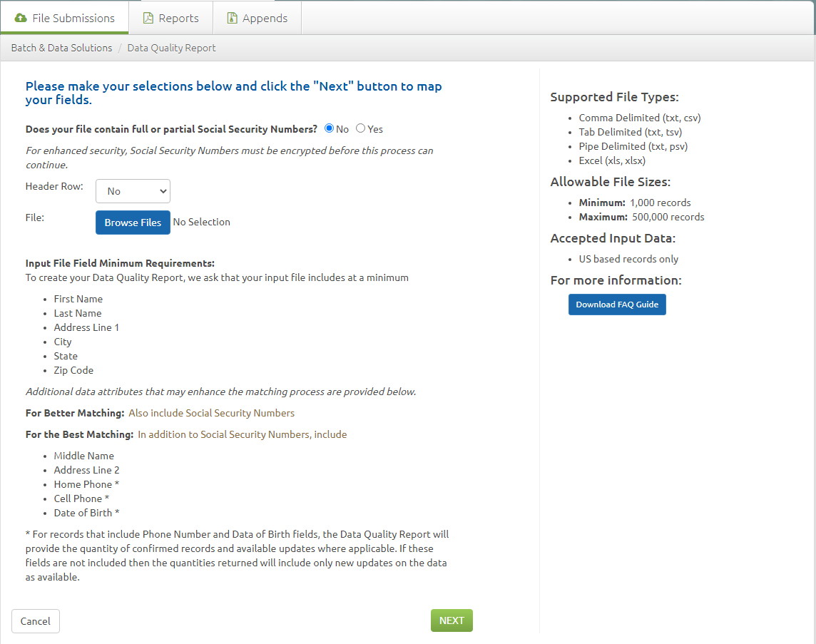The height and width of the screenshot is (644, 816).
Task: Open the Header Row dropdown
Action: tap(133, 191)
